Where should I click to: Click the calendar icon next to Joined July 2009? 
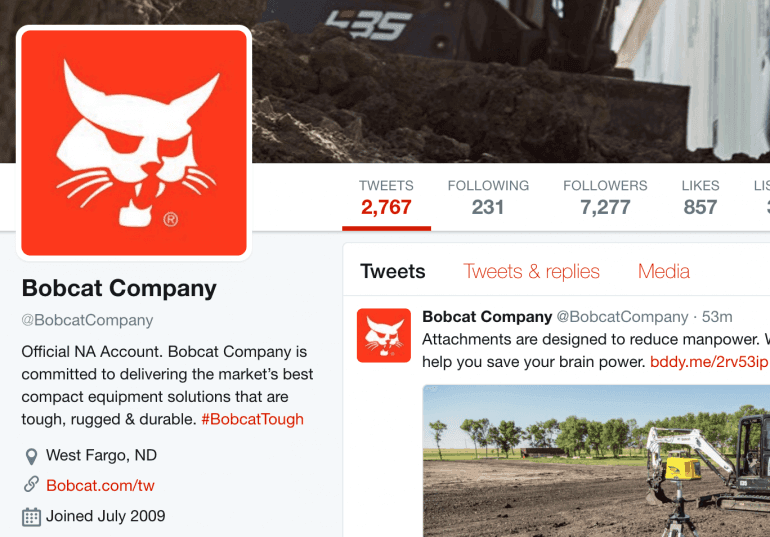pyautogui.click(x=31, y=516)
